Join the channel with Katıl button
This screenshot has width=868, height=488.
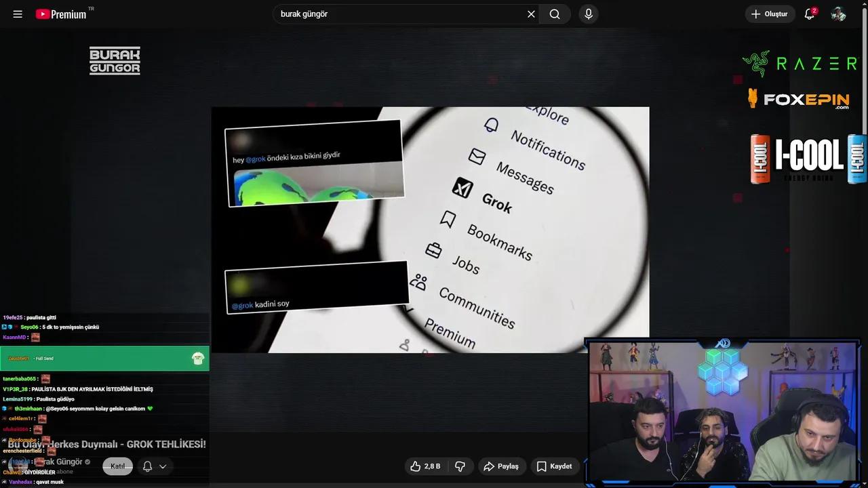pos(118,466)
